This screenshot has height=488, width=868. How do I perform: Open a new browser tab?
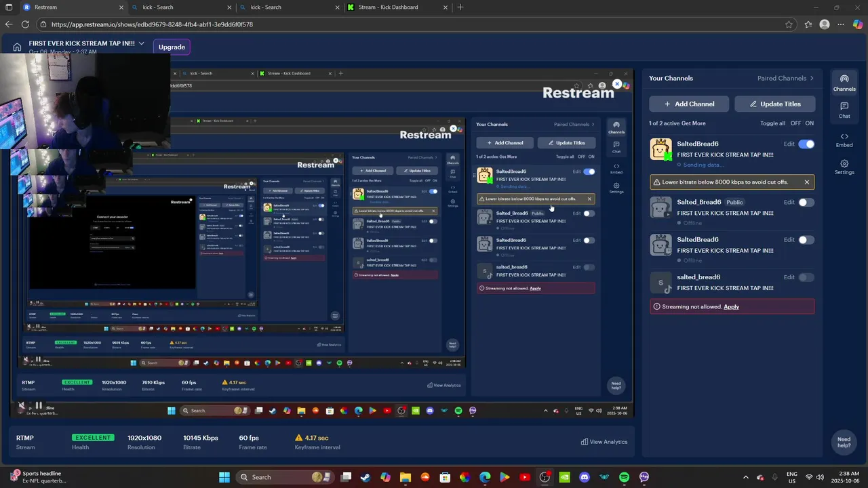[460, 7]
